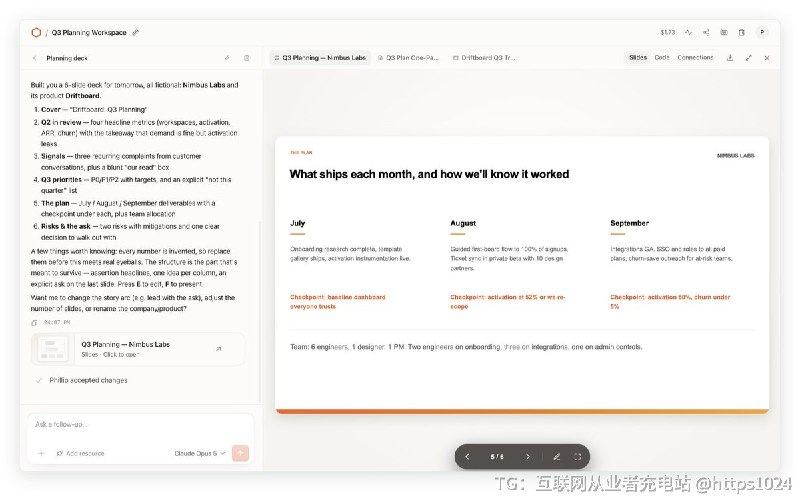Click the slide headline text
Image resolution: width=800 pixels, height=497 pixels.
429,174
